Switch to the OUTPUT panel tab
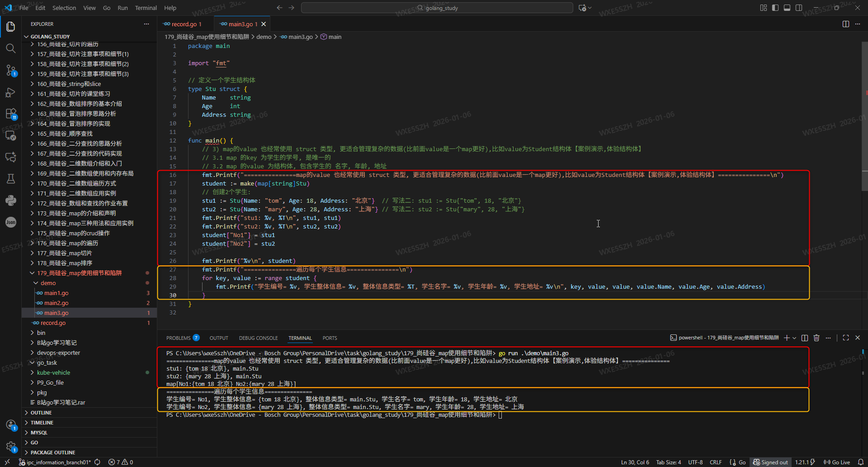 point(219,338)
